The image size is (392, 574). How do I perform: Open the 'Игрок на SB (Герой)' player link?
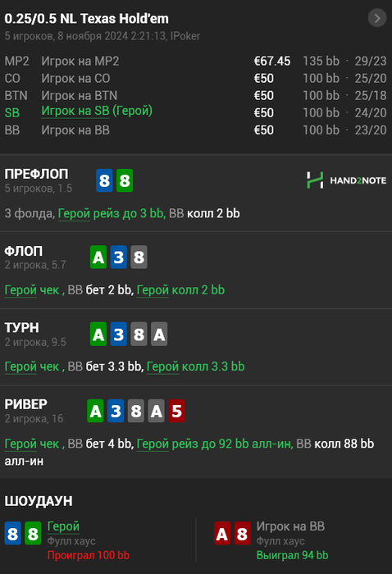[97, 111]
